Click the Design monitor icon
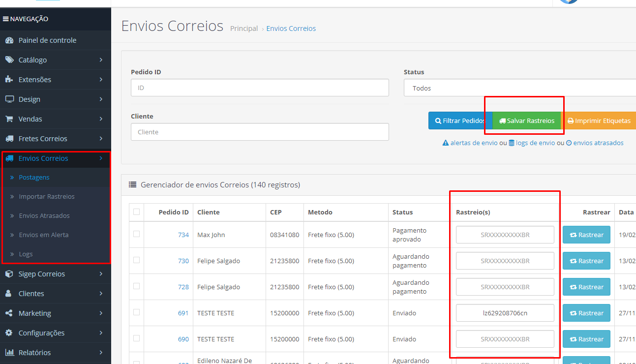This screenshot has width=636, height=364. (9, 99)
